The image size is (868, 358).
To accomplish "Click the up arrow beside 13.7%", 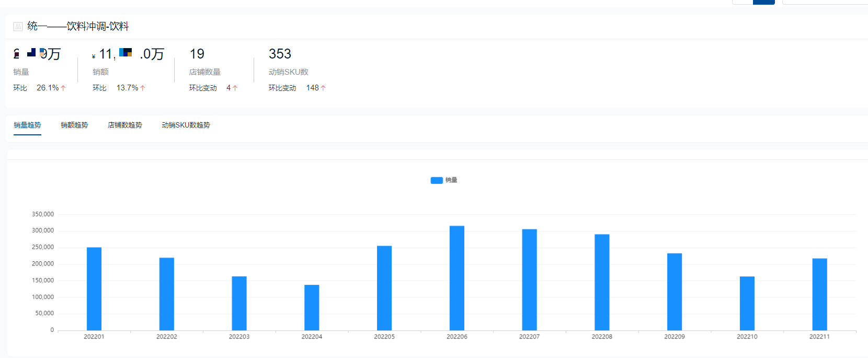I will (x=143, y=88).
